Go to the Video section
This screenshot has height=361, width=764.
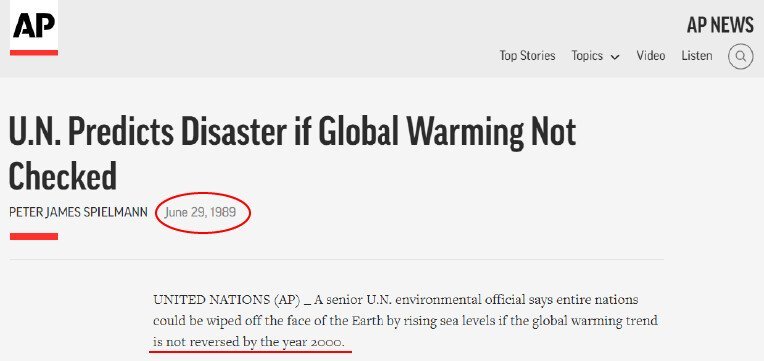pos(650,56)
